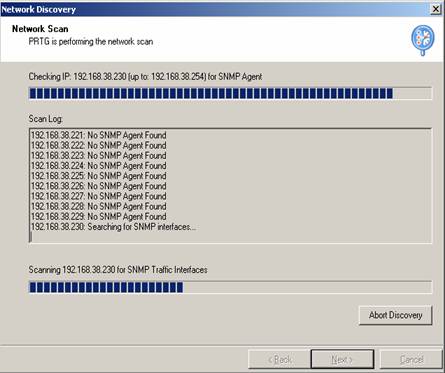The width and height of the screenshot is (445, 373).
Task: Click the 'Network Scan' heading
Action: tap(40, 29)
